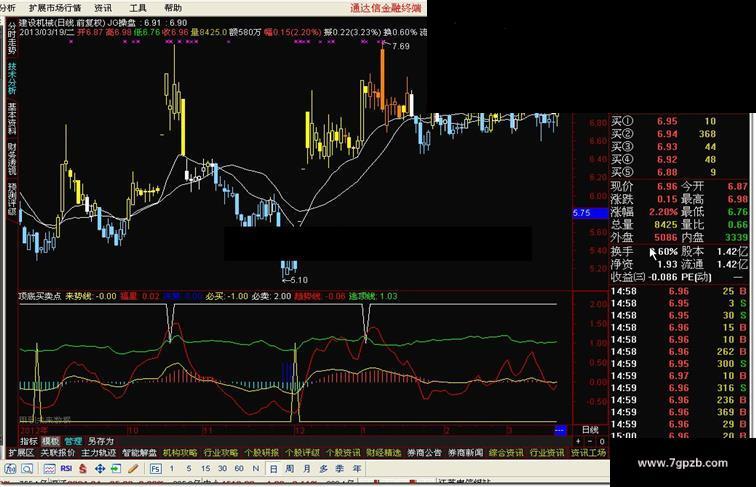Switch to 30-minute period

point(222,468)
